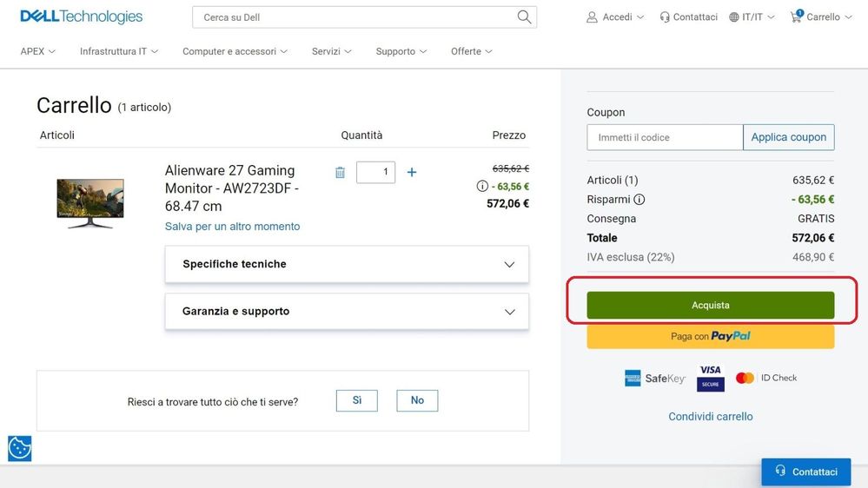Viewport: 868px width, 488px height.
Task: Delete the monitor with the trash icon
Action: point(340,172)
